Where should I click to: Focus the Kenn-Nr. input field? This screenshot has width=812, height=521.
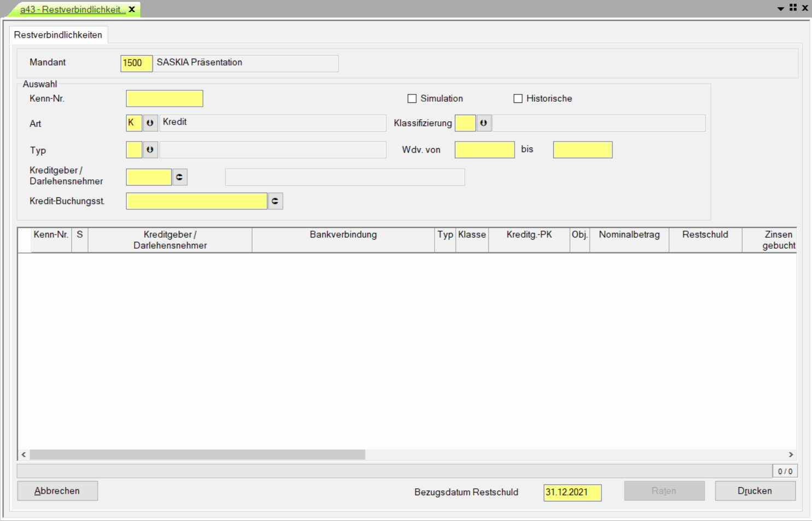[x=164, y=98]
